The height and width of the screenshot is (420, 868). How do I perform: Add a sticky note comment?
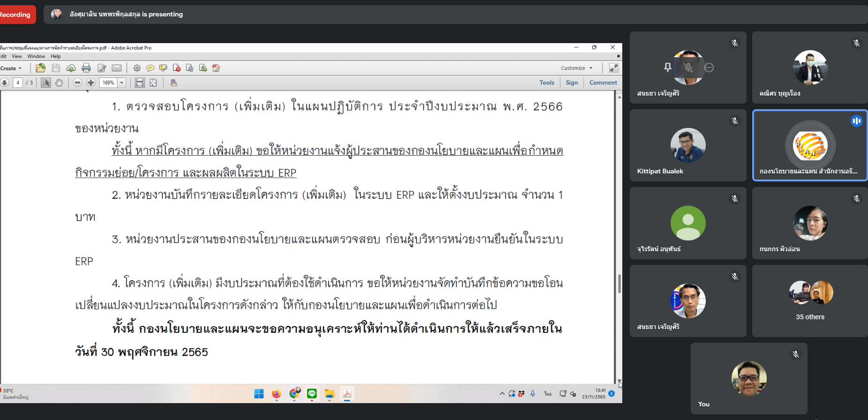(x=150, y=68)
